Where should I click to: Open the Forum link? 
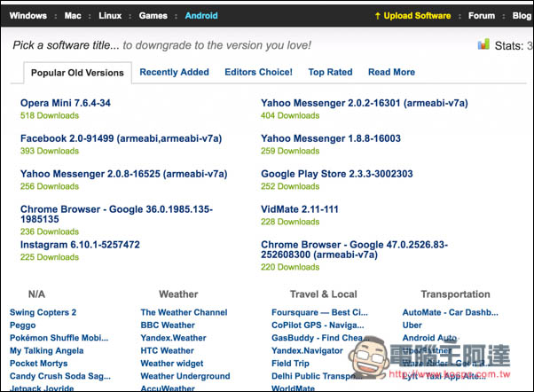(x=482, y=16)
